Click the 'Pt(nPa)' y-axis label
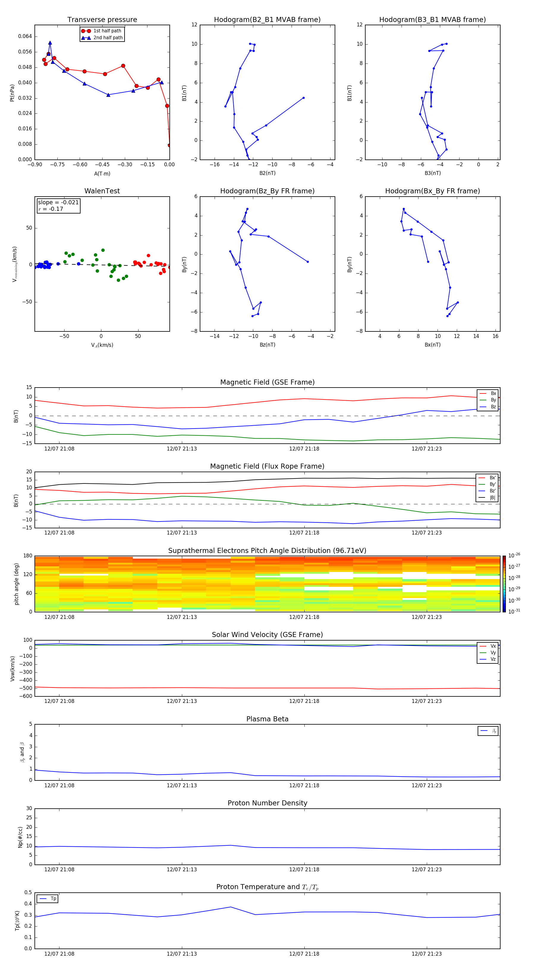Viewport: 535px width, 980px height. (x=12, y=93)
